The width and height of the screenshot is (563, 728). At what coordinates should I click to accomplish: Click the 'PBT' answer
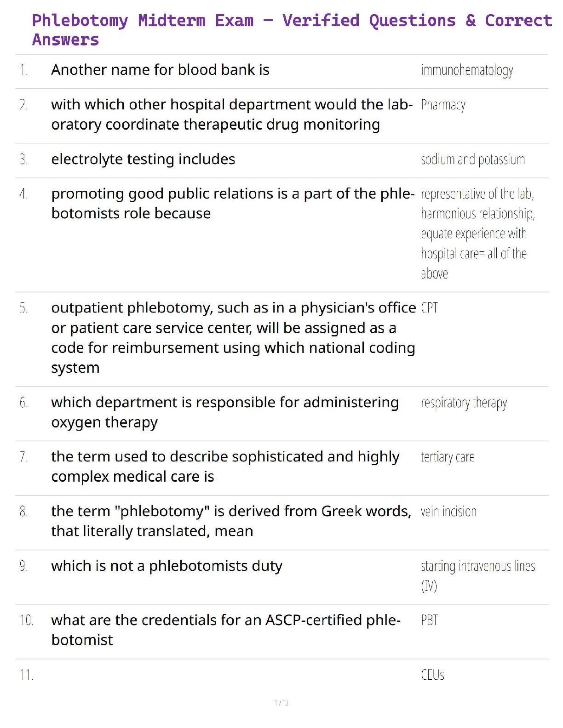tap(429, 620)
